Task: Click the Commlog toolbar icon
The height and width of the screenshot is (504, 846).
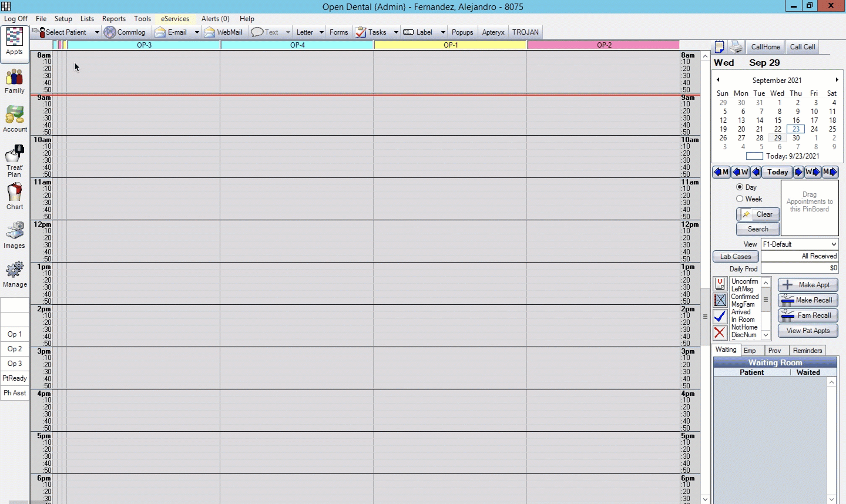Action: click(110, 32)
